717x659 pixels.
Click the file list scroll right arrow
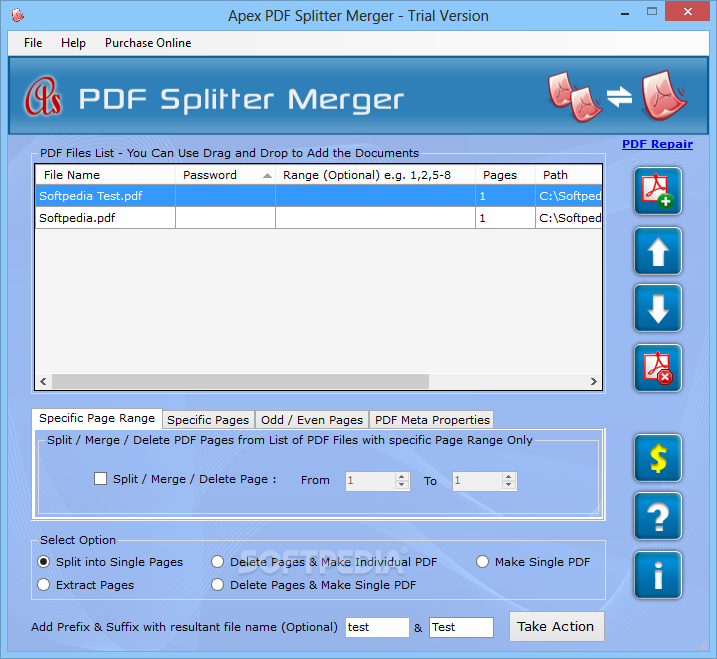pos(594,381)
